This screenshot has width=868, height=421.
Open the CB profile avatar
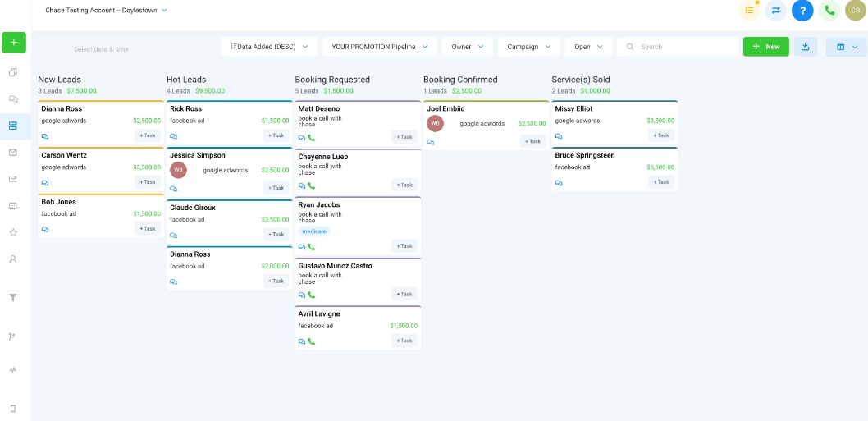[x=855, y=11]
